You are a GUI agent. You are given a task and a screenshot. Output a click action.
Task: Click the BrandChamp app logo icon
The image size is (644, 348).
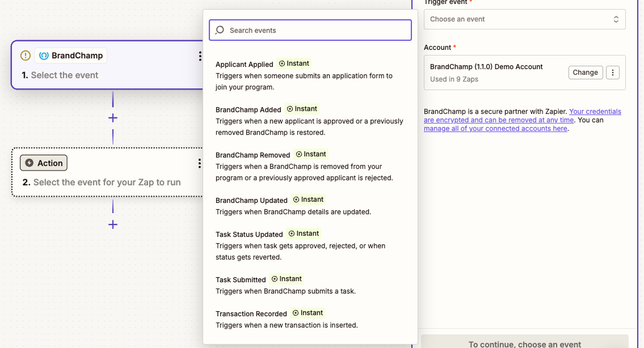point(44,56)
